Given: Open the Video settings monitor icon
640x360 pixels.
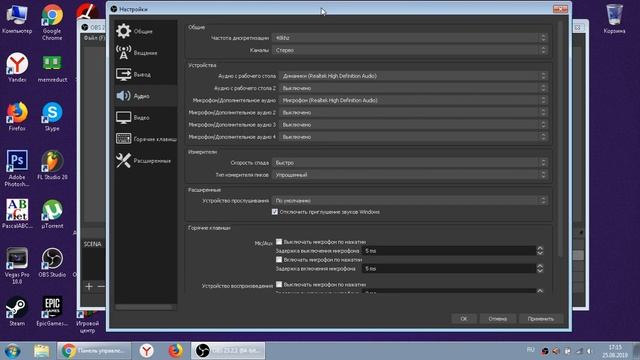Looking at the screenshot, I should point(123,118).
